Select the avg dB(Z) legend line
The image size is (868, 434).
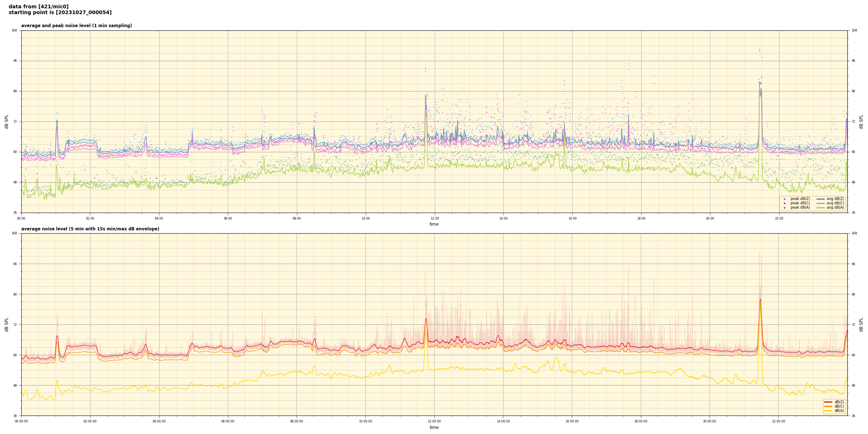(821, 199)
